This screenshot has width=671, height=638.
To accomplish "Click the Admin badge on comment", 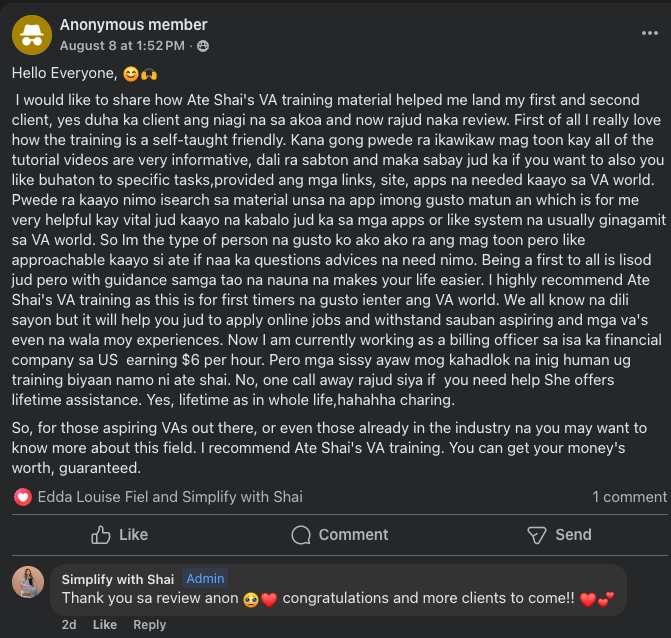I will 206,578.
